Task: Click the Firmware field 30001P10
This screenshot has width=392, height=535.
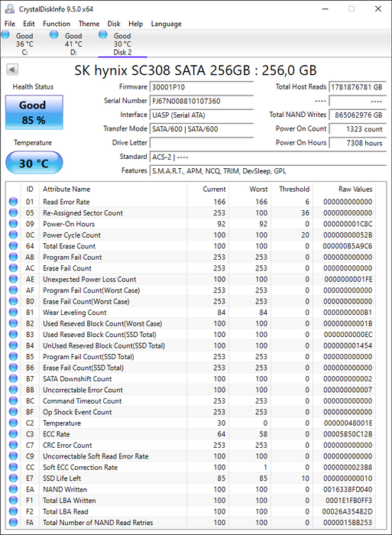Action: 201,87
